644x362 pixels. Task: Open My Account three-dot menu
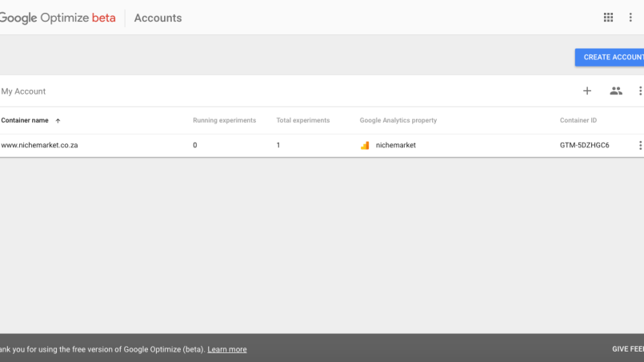click(639, 91)
